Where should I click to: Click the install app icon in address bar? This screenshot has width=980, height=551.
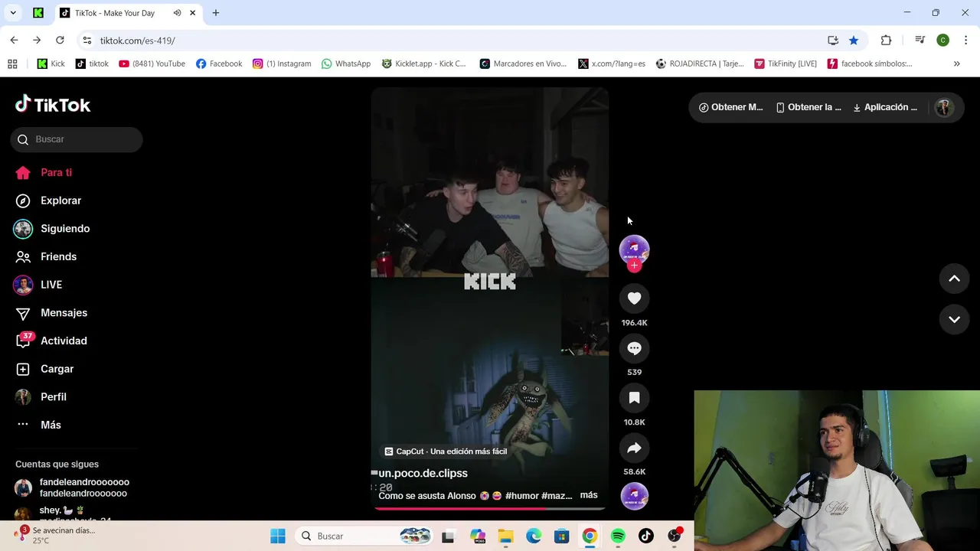(833, 41)
